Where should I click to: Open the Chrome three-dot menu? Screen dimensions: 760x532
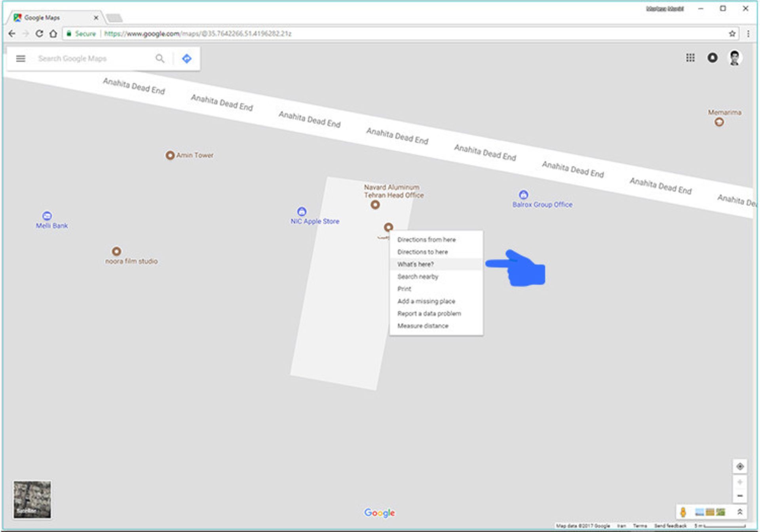(x=748, y=34)
